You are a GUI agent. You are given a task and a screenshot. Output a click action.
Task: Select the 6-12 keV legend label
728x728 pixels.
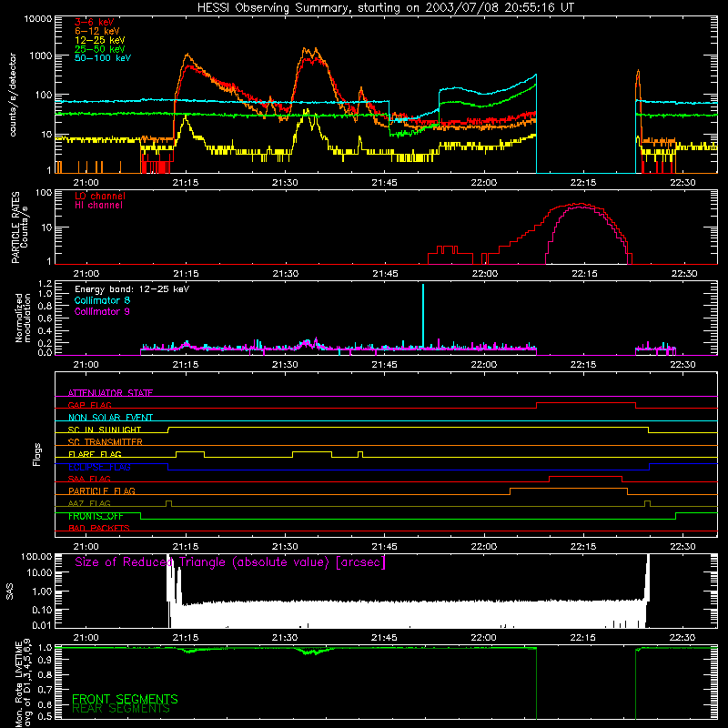[x=97, y=31]
